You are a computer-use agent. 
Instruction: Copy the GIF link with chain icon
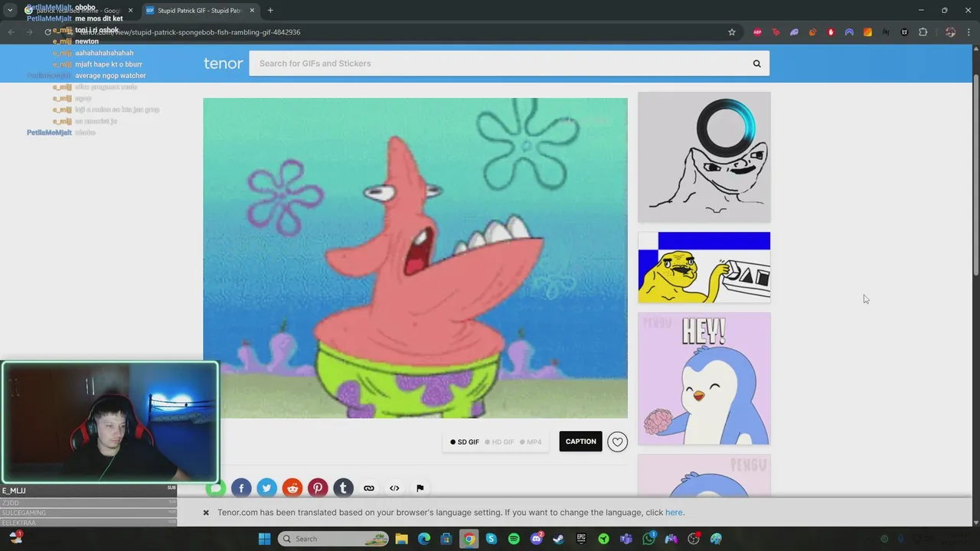pos(369,488)
